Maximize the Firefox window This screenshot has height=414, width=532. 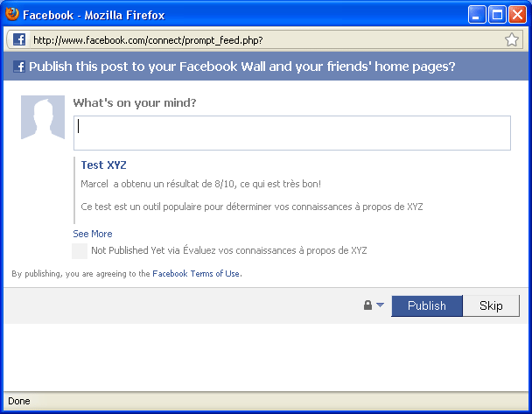click(497, 15)
